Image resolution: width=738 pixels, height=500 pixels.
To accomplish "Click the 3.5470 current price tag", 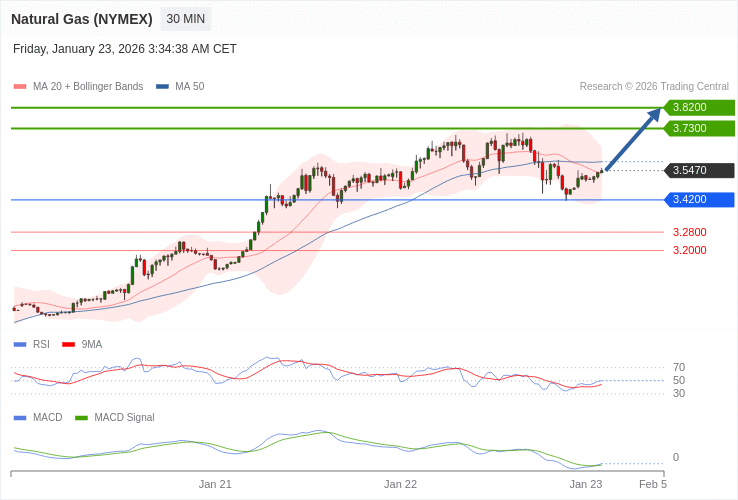I will (699, 170).
